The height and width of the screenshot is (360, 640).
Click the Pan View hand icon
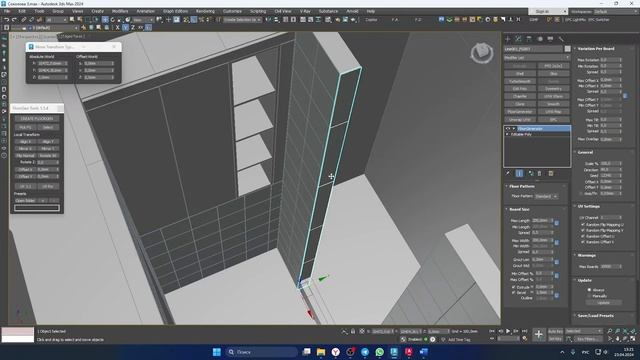pyautogui.click(x=618, y=339)
